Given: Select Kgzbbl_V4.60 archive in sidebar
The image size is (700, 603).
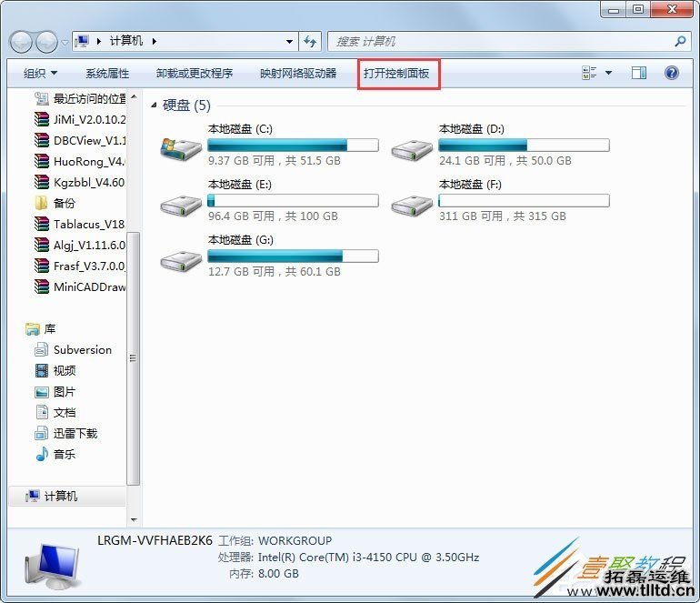Looking at the screenshot, I should (80, 182).
